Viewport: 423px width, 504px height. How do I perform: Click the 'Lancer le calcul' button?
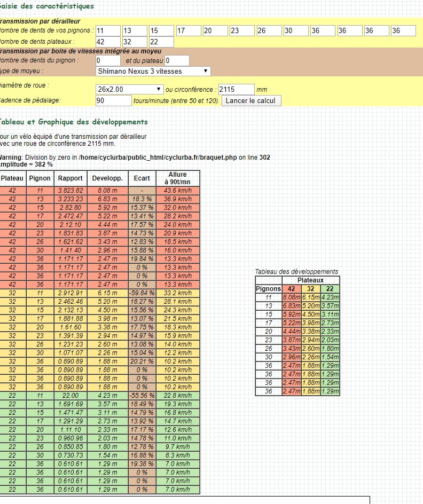pyautogui.click(x=252, y=100)
